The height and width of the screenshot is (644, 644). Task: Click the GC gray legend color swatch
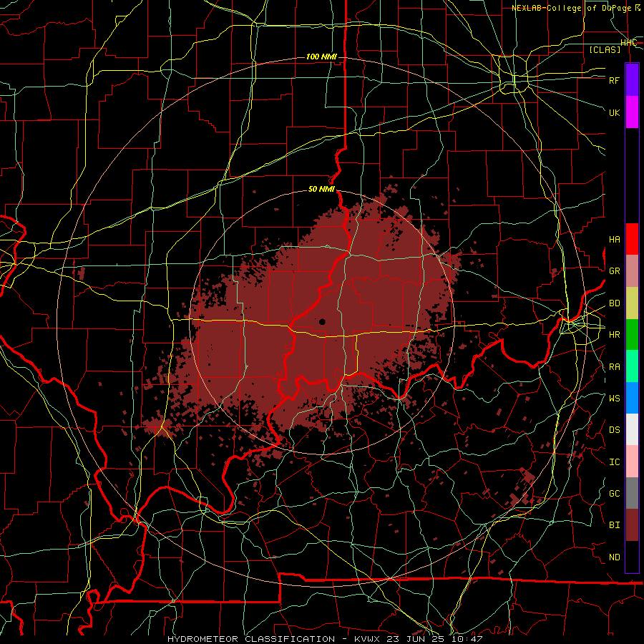click(632, 493)
